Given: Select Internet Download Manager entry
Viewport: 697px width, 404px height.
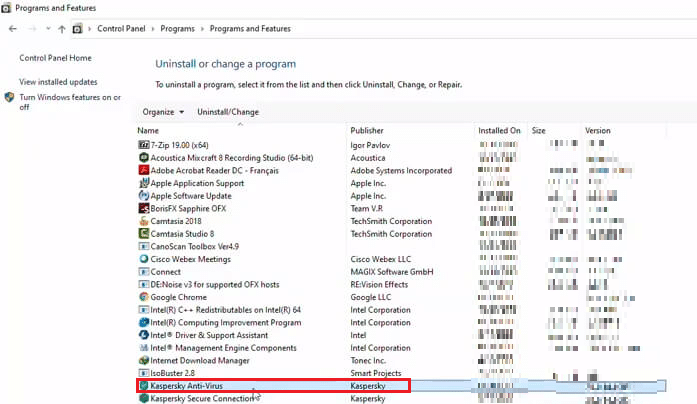Looking at the screenshot, I should 200,360.
